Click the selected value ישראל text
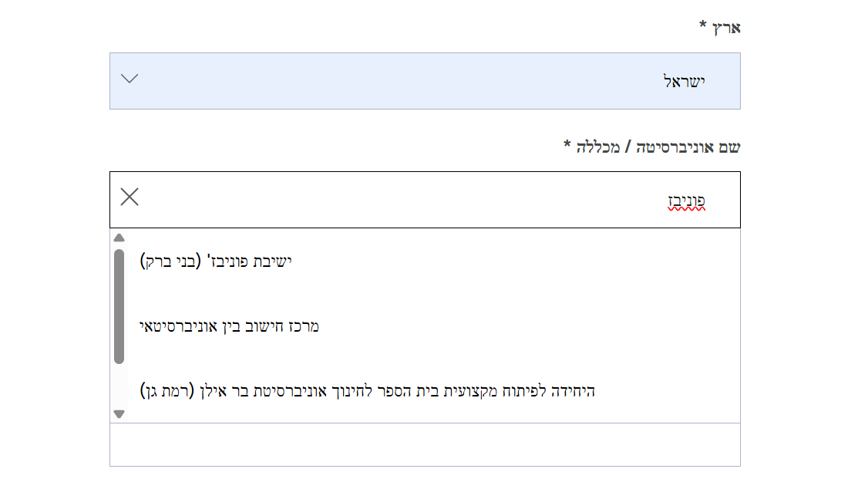This screenshot has width=868, height=479. pos(685,82)
